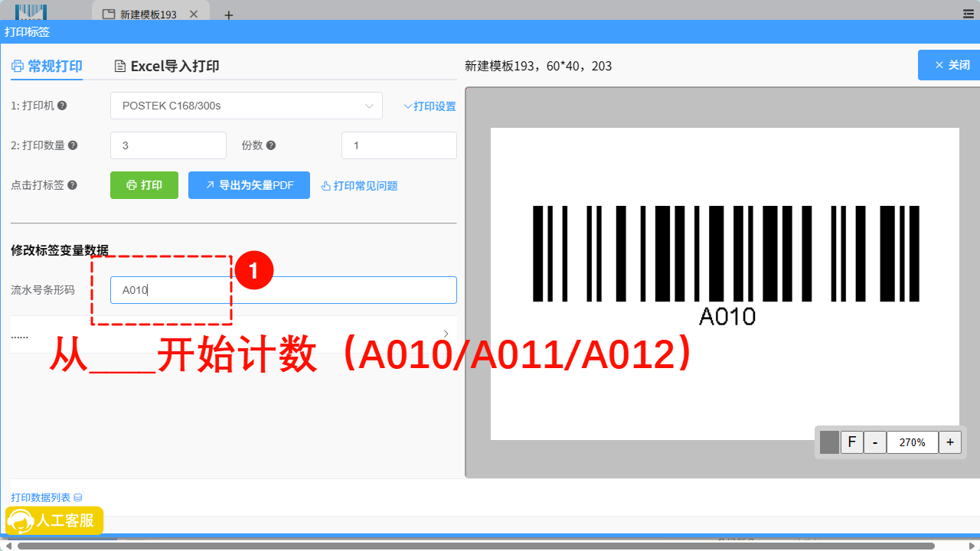Close the 新建模板193 tab
The image size is (980, 551).
[194, 14]
